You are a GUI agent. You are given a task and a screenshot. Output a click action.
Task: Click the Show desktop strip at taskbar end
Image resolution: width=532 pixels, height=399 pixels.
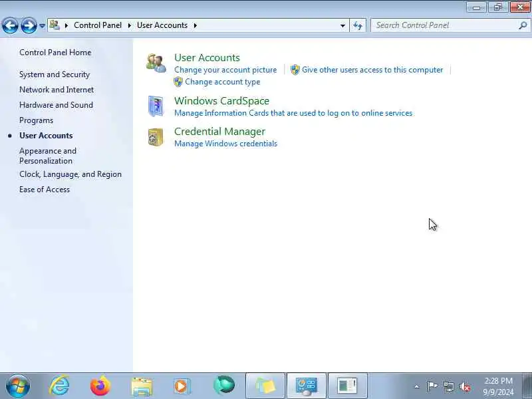pyautogui.click(x=527, y=386)
